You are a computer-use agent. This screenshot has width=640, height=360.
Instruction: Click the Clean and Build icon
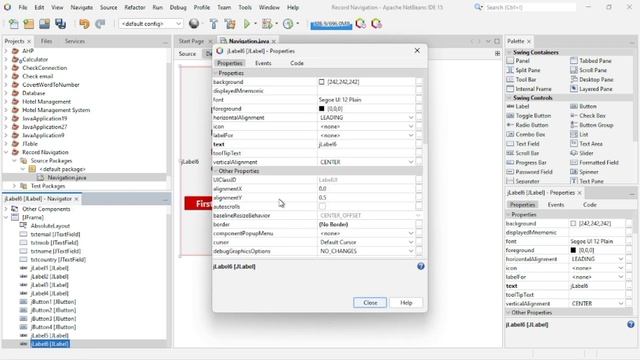pos(230,24)
